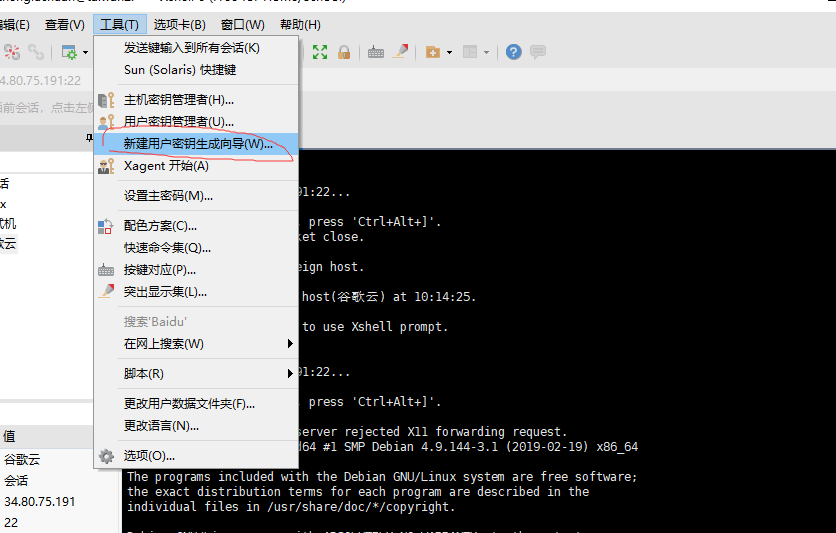836x533 pixels.
Task: Click the fullscreen toggle icon in toolbar
Action: pyautogui.click(x=320, y=52)
